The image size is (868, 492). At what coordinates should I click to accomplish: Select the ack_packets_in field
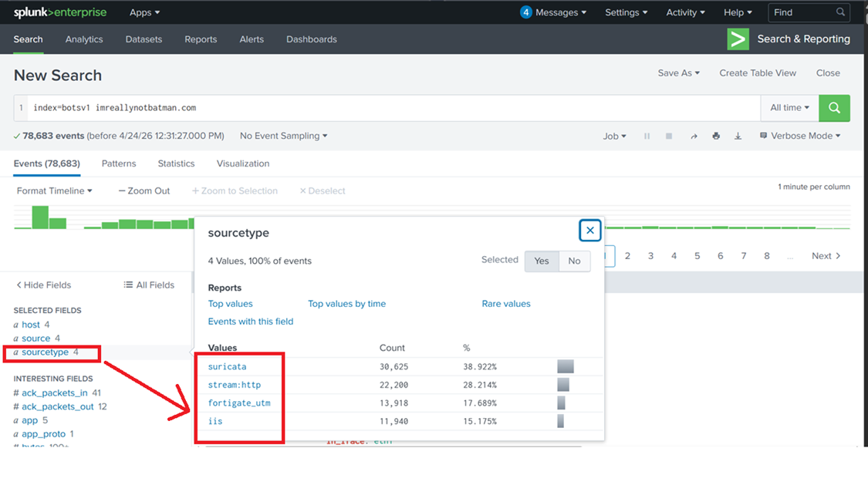pyautogui.click(x=55, y=393)
